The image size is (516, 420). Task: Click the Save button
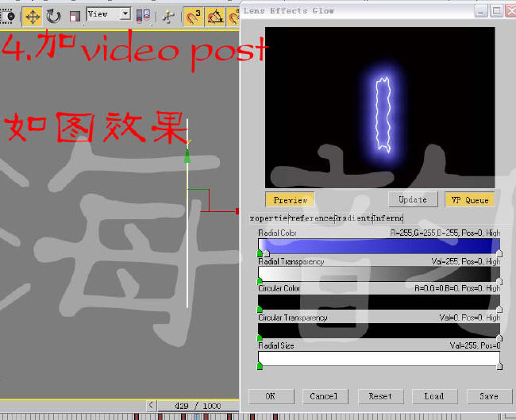(x=489, y=396)
